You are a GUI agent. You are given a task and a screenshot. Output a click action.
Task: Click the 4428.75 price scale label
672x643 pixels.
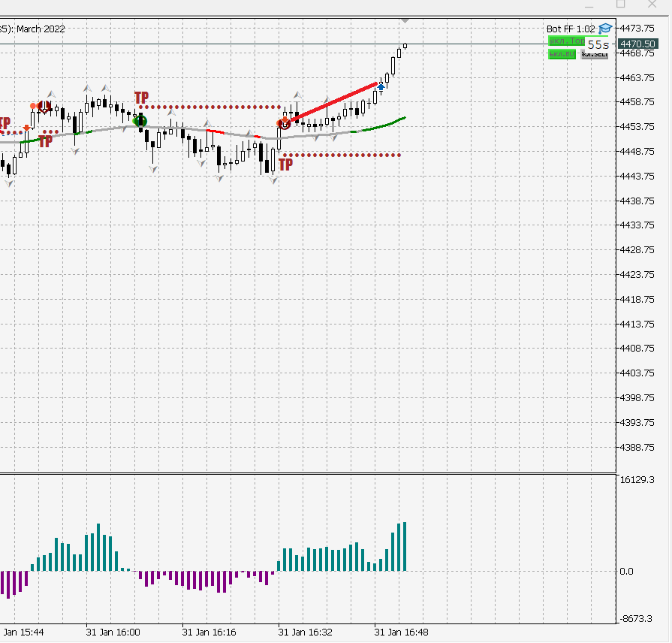(637, 249)
